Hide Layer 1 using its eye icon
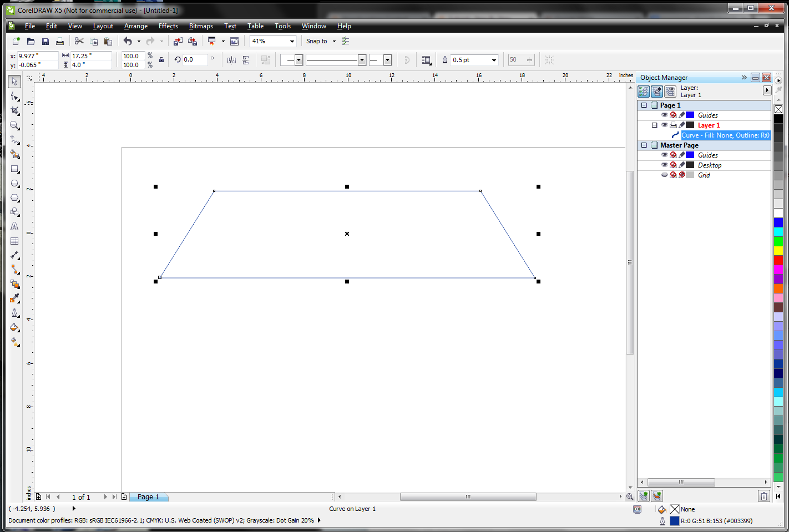 tap(664, 125)
